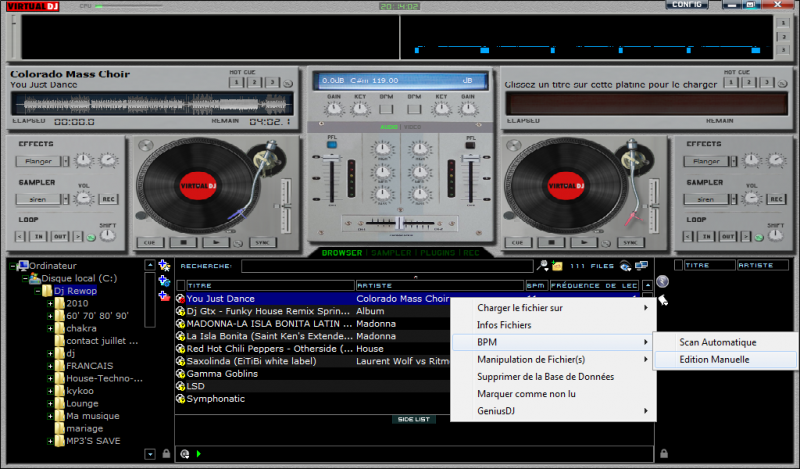Click the left deck stop button
The image size is (800, 469).
[x=183, y=242]
